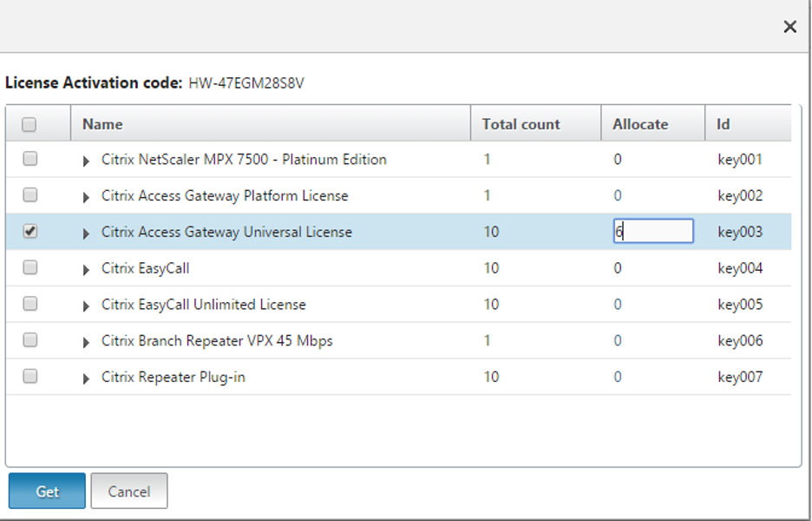Expand Citrix Access Gateway Universal License arrow

86,234
